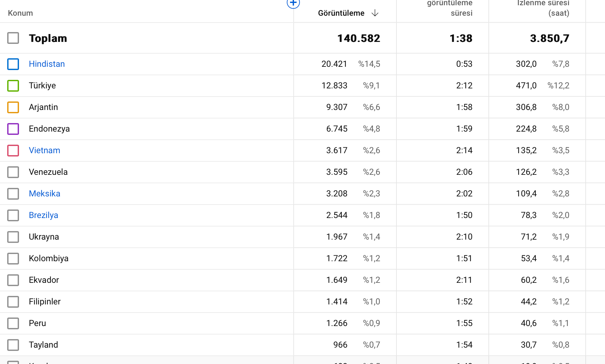Toggle the purple Endonezya checkbox
The image size is (605, 364).
click(x=13, y=129)
